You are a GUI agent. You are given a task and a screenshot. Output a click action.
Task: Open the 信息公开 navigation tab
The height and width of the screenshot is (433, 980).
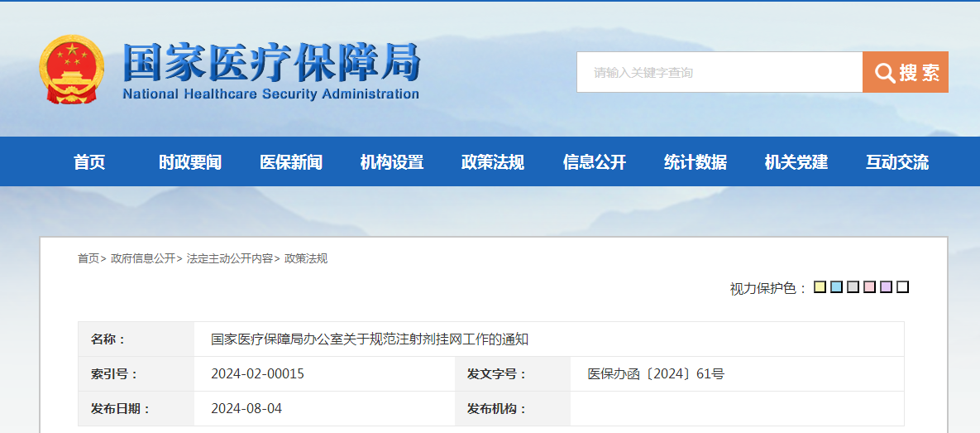[595, 163]
